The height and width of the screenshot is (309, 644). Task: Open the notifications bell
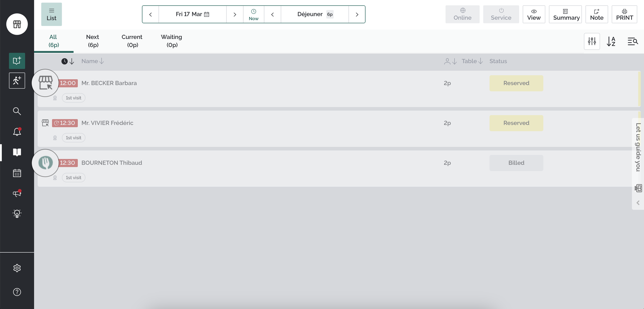(16, 132)
